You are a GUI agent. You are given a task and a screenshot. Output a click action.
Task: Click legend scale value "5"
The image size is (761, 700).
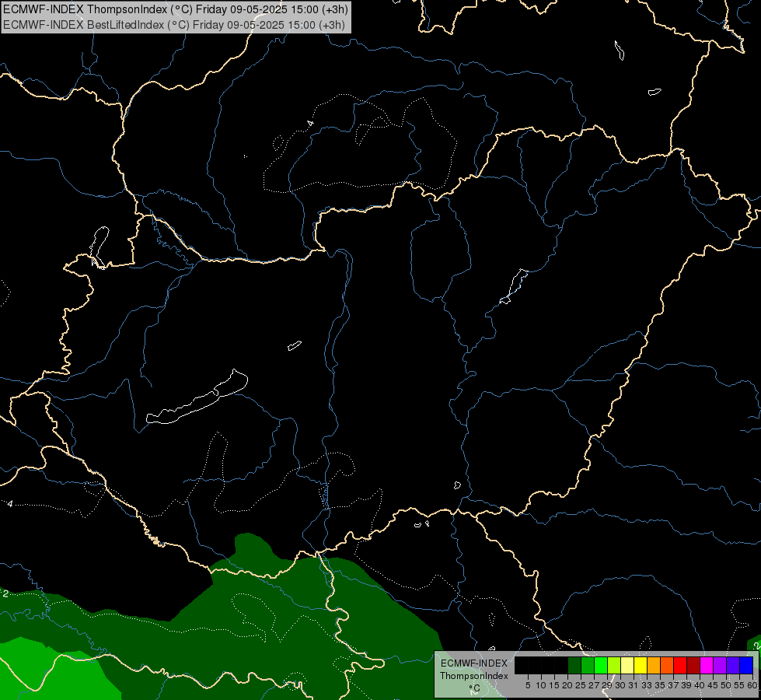click(528, 685)
